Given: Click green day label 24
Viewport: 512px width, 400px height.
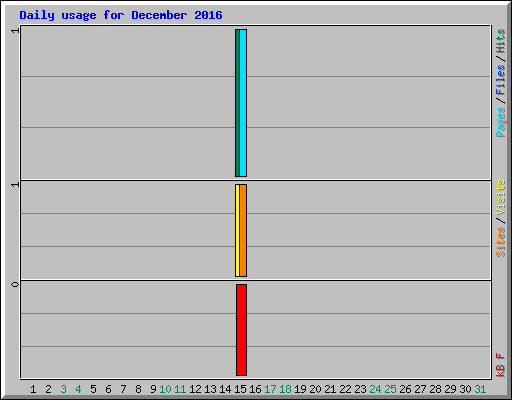Looking at the screenshot, I should pyautogui.click(x=375, y=389).
